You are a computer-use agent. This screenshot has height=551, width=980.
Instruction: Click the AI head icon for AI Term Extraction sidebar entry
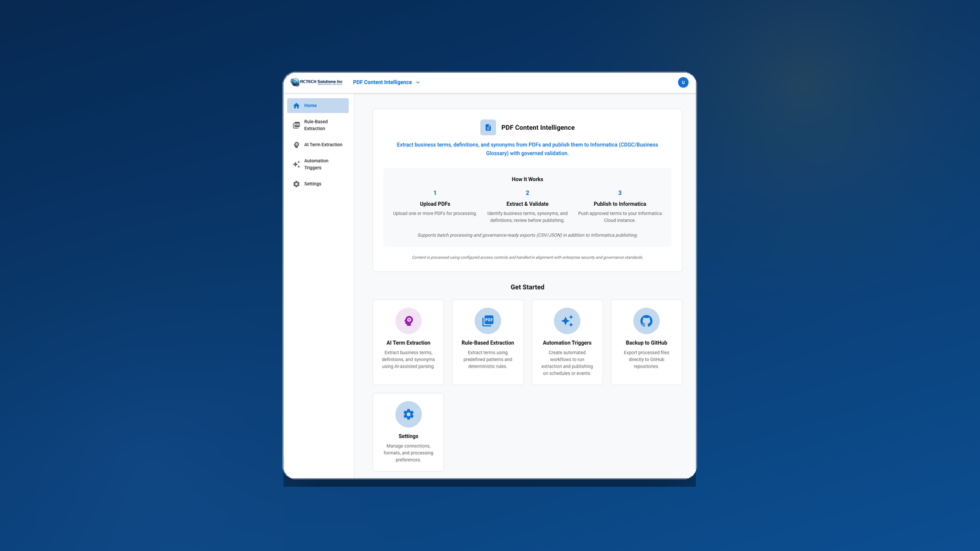(296, 144)
